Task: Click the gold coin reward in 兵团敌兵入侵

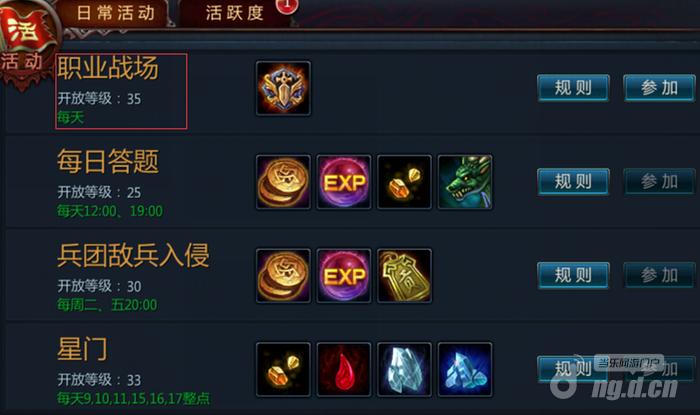Action: pyautogui.click(x=283, y=276)
